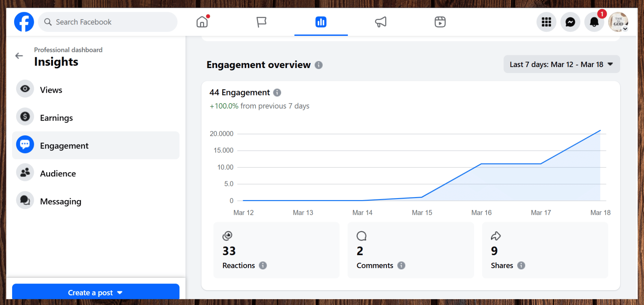Click the 2 comments count
Viewport: 644px width, 305px height.
coord(360,251)
